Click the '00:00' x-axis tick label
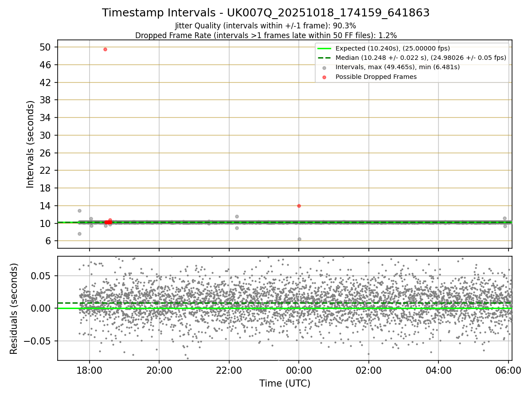This screenshot has height=399, width=532. click(x=299, y=370)
